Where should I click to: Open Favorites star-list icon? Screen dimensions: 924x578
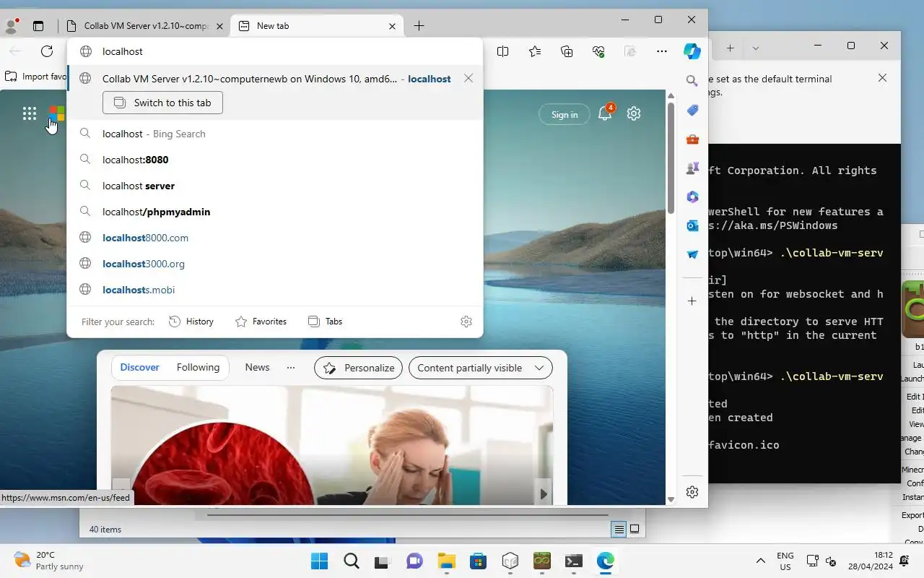[x=535, y=51]
